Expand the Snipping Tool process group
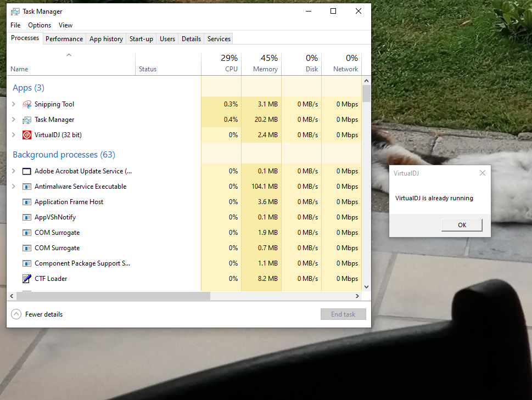 14,104
